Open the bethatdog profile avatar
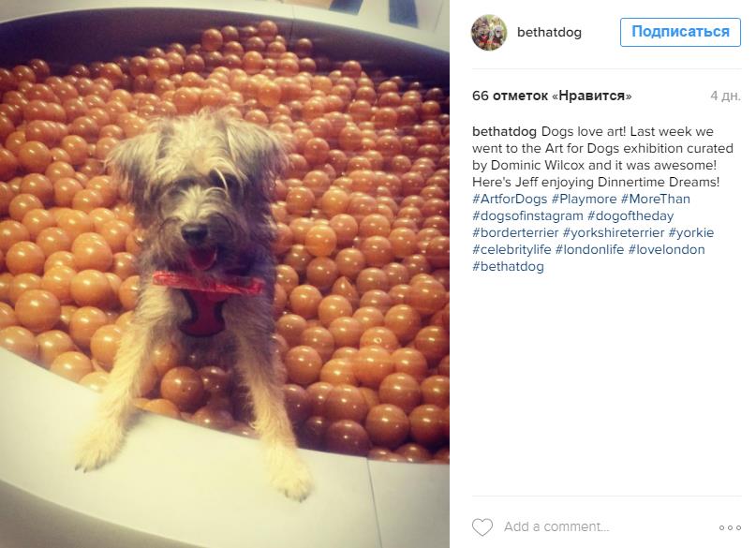Screen dimensions: 756x548 489,32
